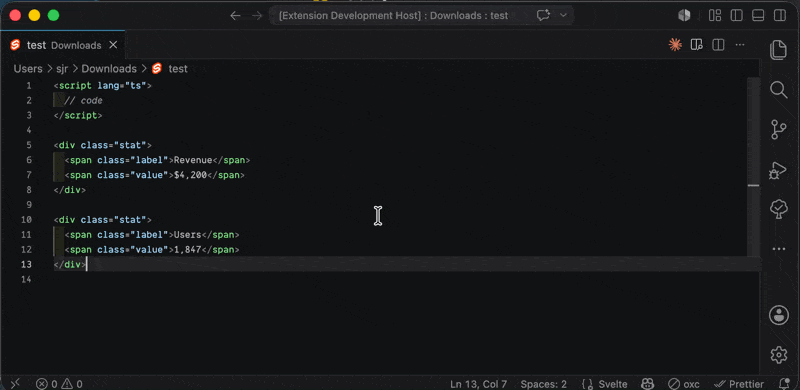Open chat dropdown chevron in title bar

[563, 15]
